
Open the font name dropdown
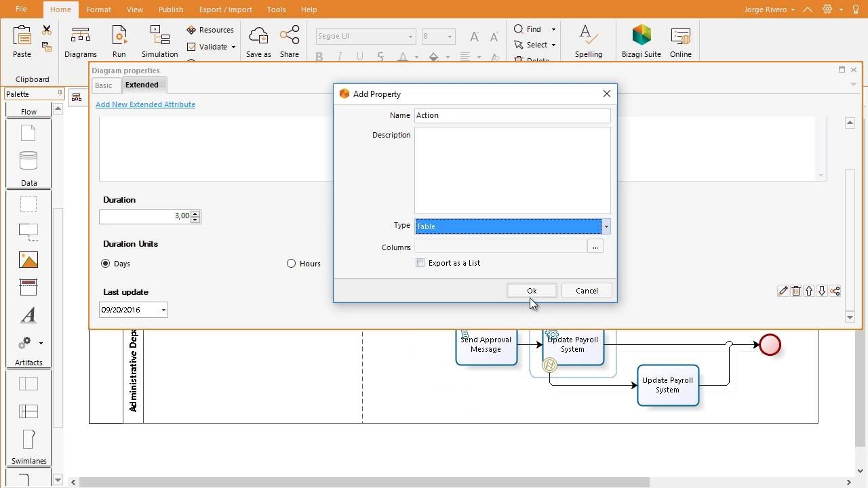[410, 37]
